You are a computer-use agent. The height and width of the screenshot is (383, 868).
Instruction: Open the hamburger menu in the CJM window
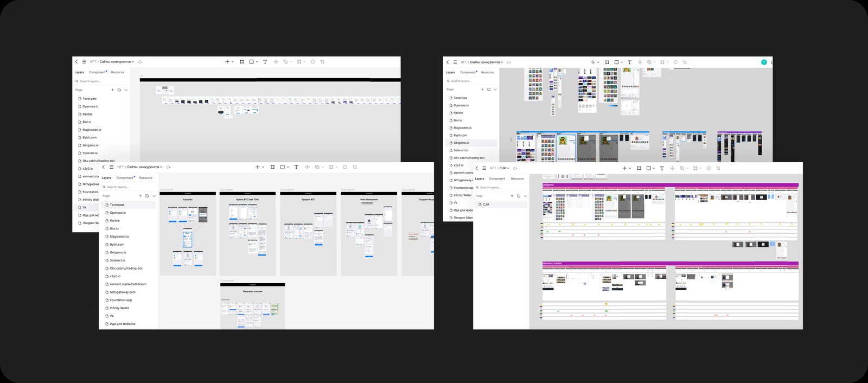484,168
